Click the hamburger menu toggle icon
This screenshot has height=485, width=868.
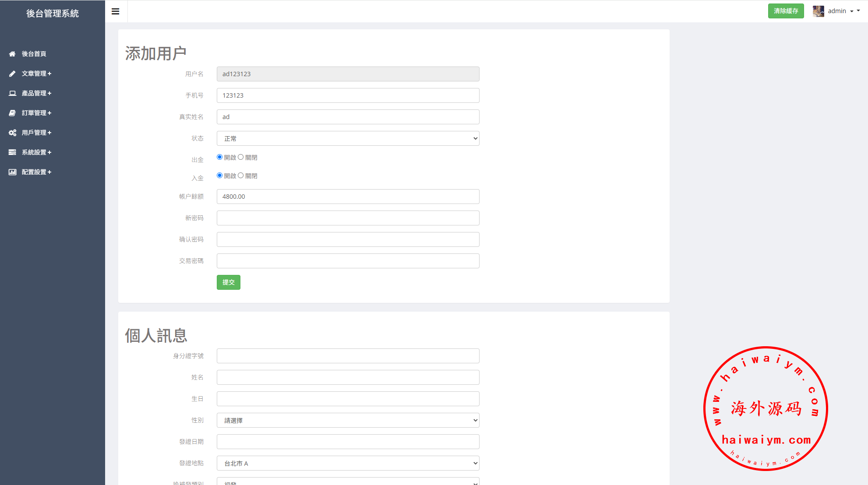(x=116, y=11)
